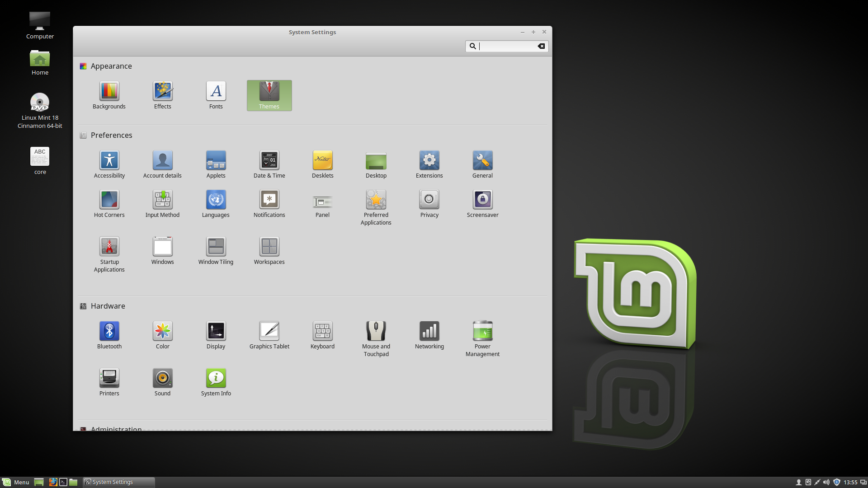Screen dimensions: 868x488
Task: Click the Appearance section heading
Action: 111,66
